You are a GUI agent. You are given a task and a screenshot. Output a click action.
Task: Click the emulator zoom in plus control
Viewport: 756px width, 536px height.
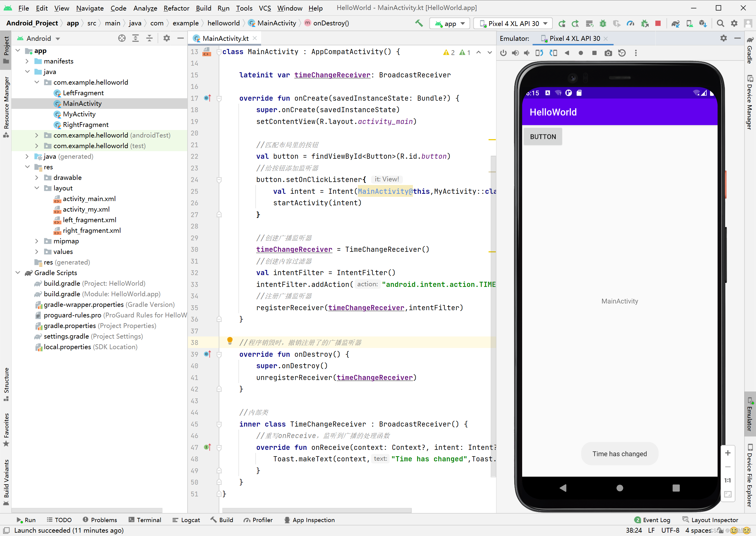728,453
